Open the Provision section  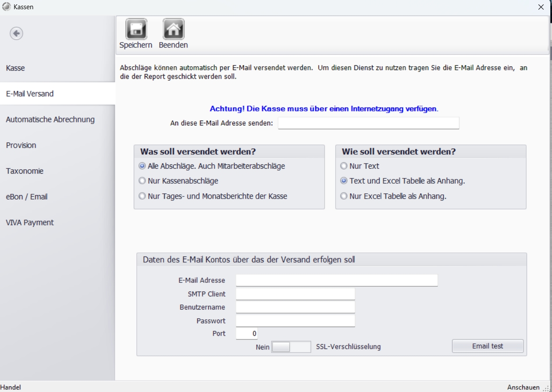(21, 145)
